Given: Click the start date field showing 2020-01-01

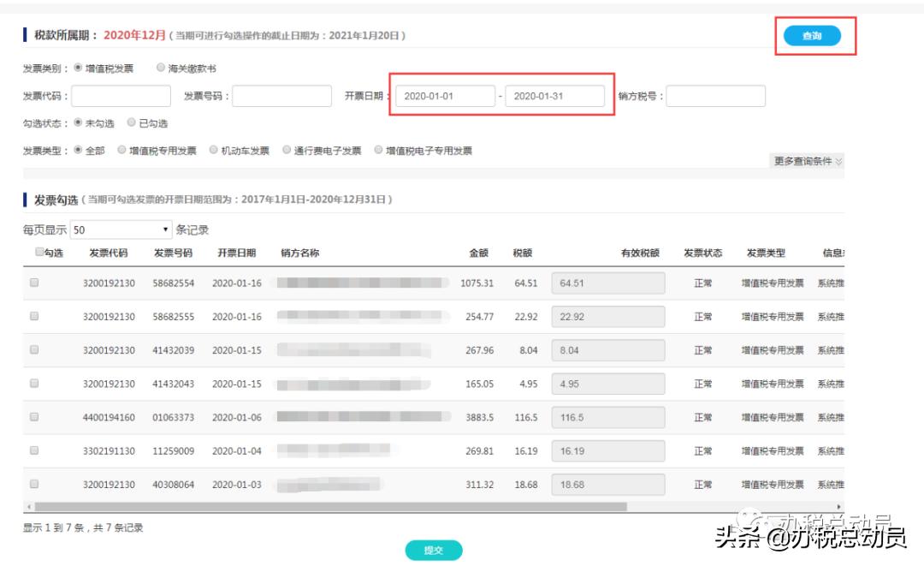Looking at the screenshot, I should [446, 95].
